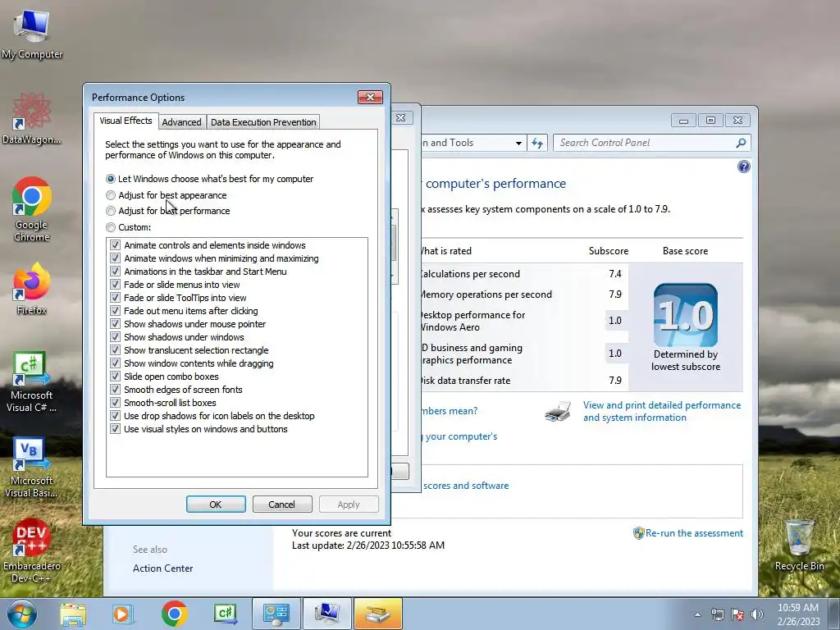The image size is (840, 630).
Task: Open the Data Execution Prevention tab
Action: point(263,122)
